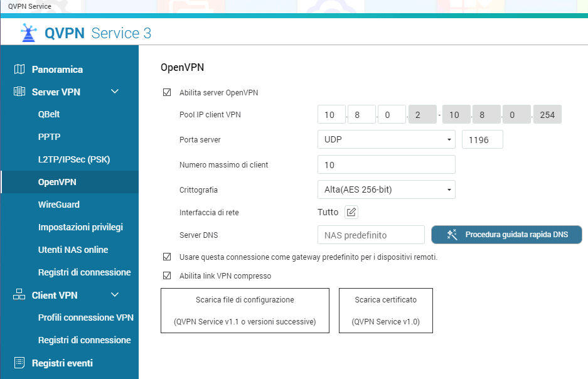Image resolution: width=588 pixels, height=379 pixels.
Task: Click the disabled pool start octet 2
Action: pyautogui.click(x=422, y=114)
